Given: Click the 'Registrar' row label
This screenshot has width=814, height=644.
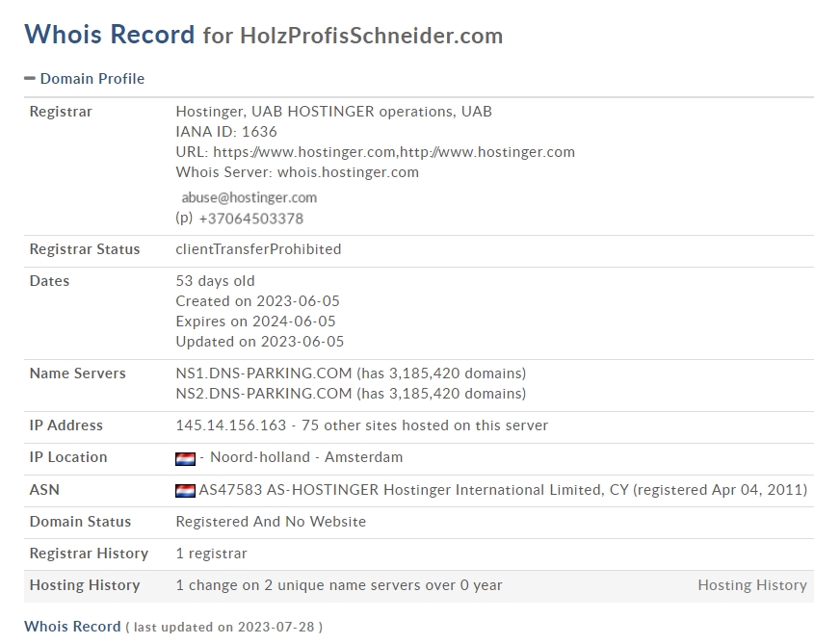Looking at the screenshot, I should coord(61,112).
